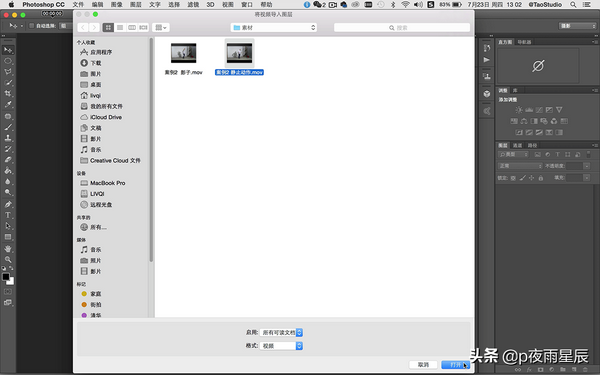Image resolution: width=600 pixels, height=375 pixels.
Task: Toggle lock image pixels brush
Action: point(522,178)
